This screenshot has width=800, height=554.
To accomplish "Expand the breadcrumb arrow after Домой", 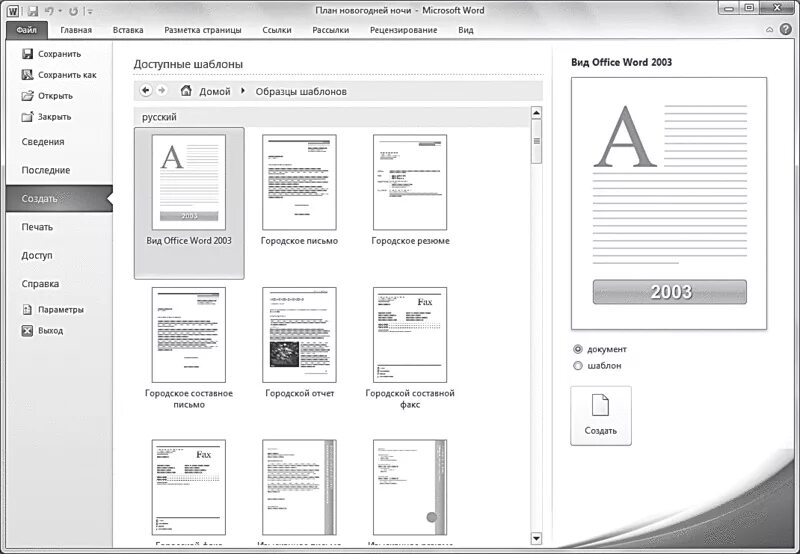I will pos(243,91).
